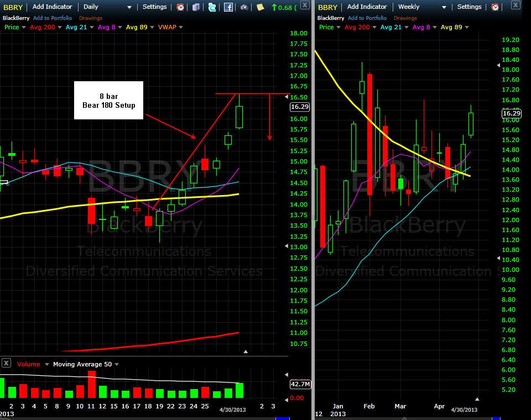Take a chart snapshot with the camera icon
531x420 pixels.
pyautogui.click(x=244, y=7)
